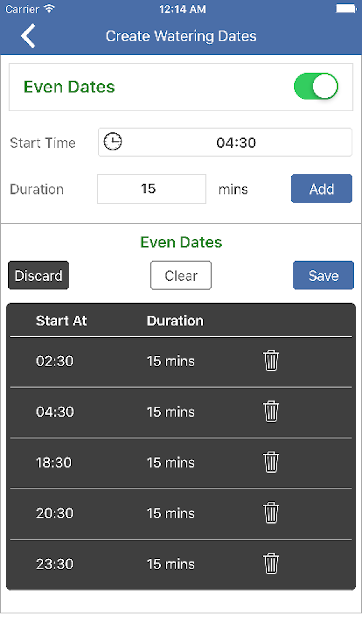Clear all watering entries
This screenshot has width=362, height=644.
tap(181, 275)
